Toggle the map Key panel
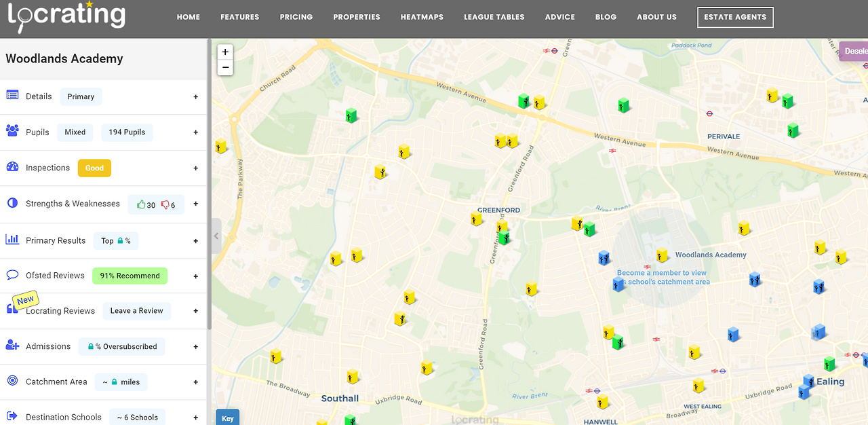The width and height of the screenshot is (868, 425). [227, 418]
